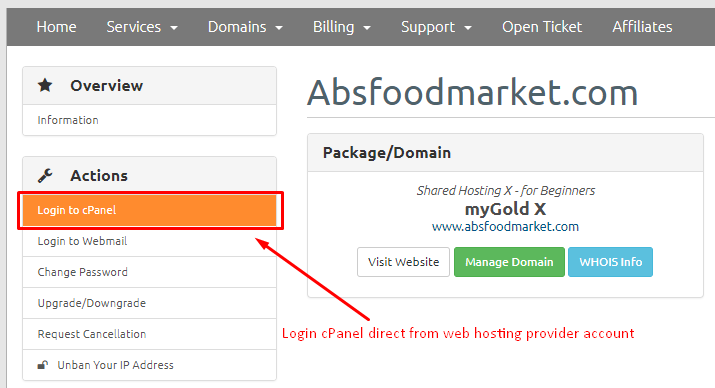This screenshot has height=388, width=715.
Task: Click Unban Your IP Address
Action: tap(150, 365)
